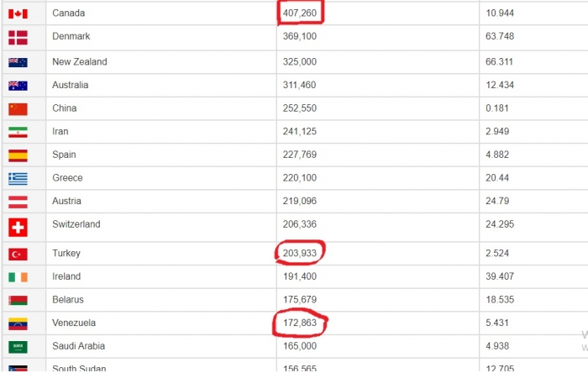Click the Saudi Arabia flag icon

tap(18, 346)
